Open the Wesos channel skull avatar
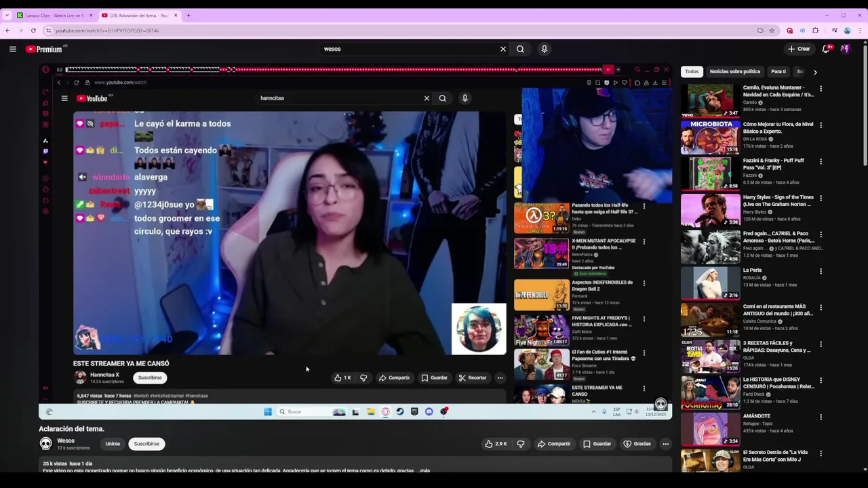 pos(45,444)
